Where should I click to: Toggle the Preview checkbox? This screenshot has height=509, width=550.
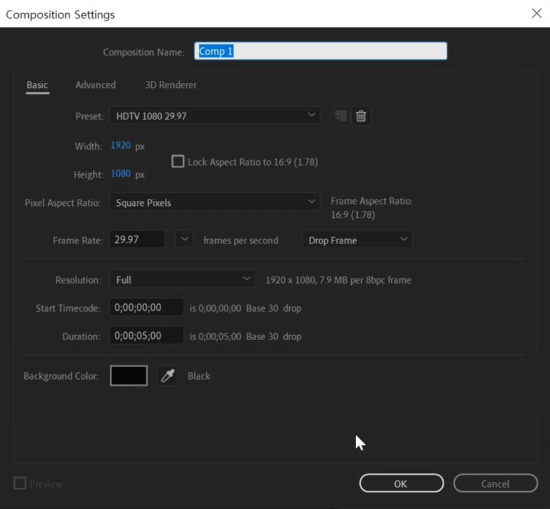click(x=20, y=483)
